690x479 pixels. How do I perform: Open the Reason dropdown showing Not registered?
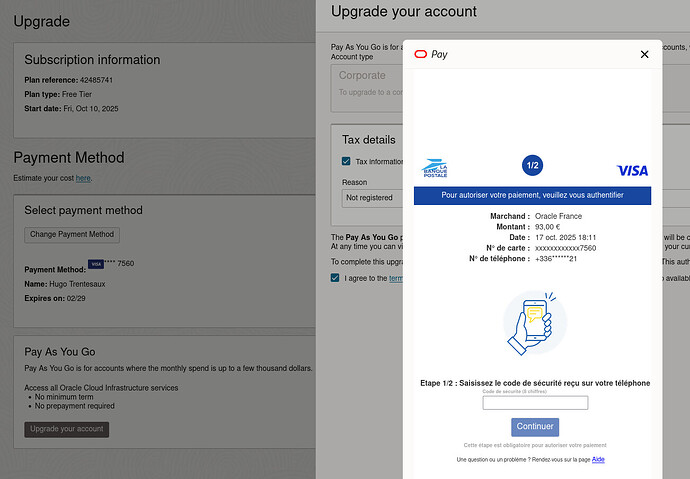[x=371, y=198]
